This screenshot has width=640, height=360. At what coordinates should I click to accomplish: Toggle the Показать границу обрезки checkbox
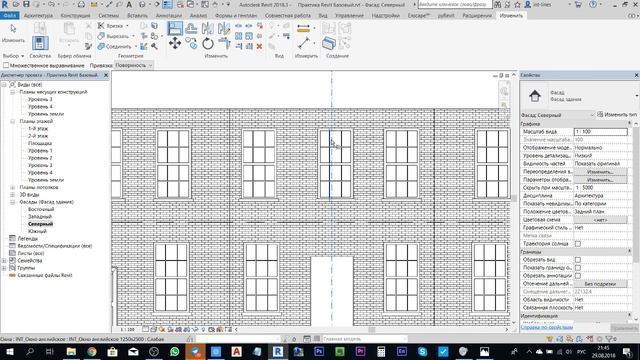[578, 268]
